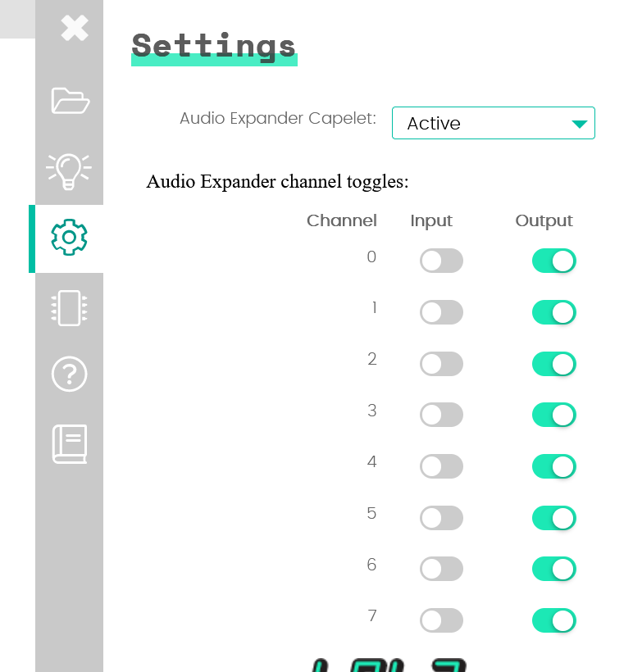Open the project folder icon
633x672 pixels.
point(70,101)
